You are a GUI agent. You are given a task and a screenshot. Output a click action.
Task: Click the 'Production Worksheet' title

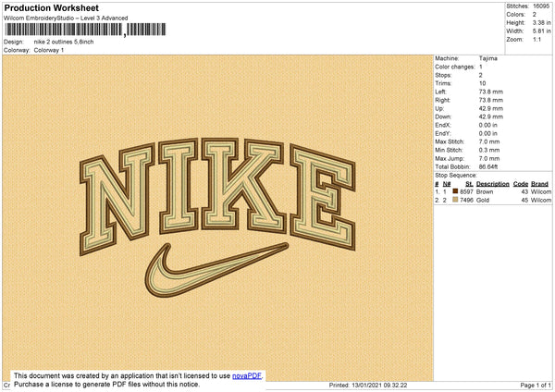coord(52,7)
